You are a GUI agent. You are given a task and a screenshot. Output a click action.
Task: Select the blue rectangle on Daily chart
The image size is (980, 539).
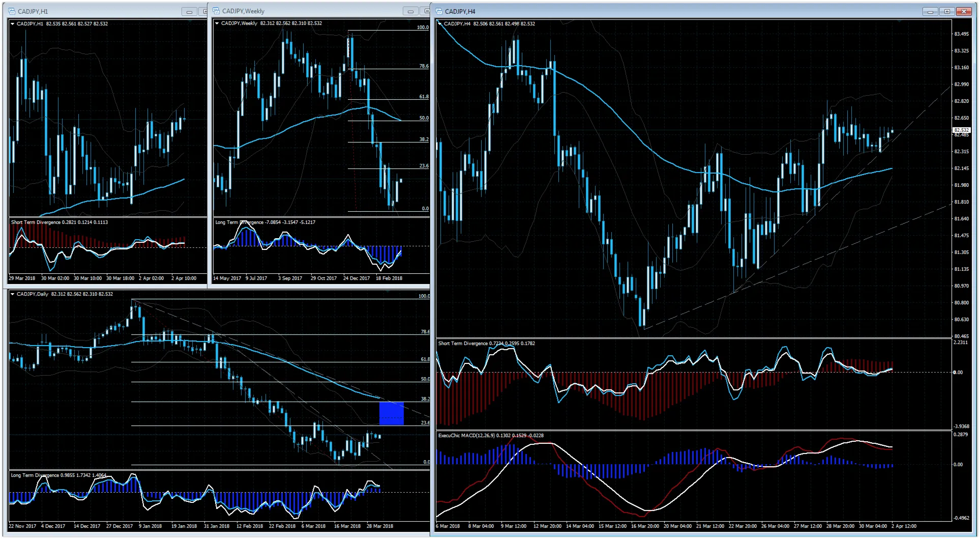pos(391,413)
